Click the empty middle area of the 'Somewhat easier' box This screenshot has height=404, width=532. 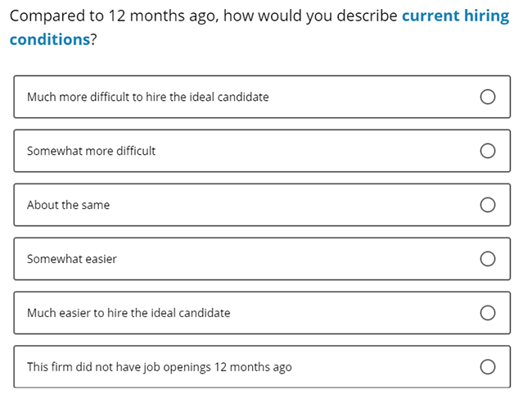click(x=295, y=259)
